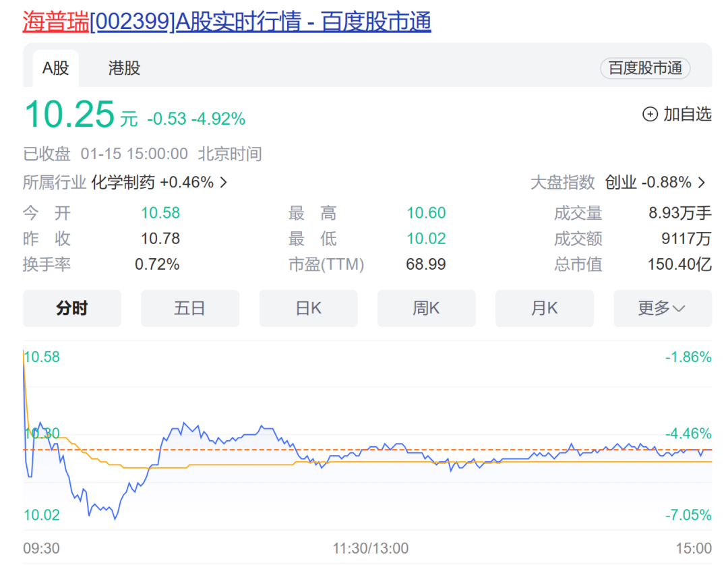Click the current price 10.25
The image size is (728, 565).
(69, 114)
